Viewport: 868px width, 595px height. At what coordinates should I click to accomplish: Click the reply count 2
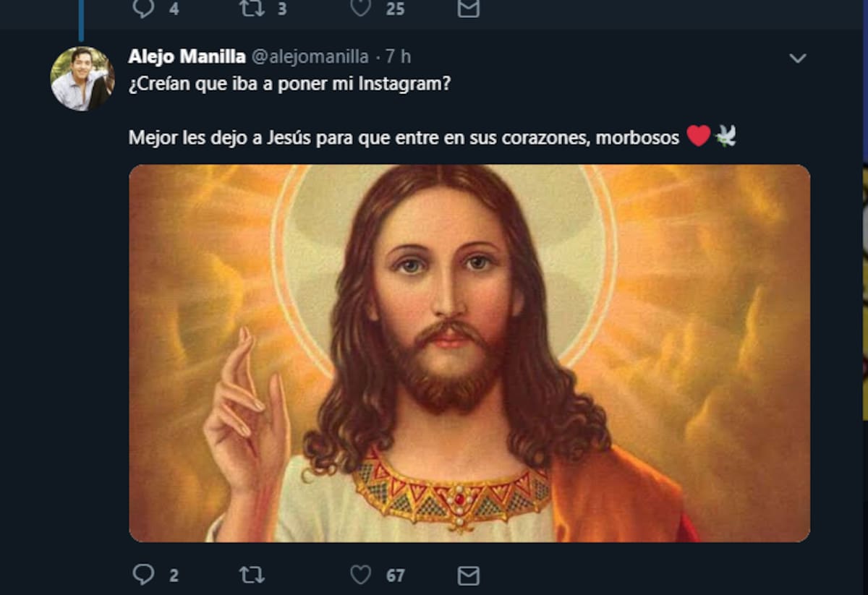[x=174, y=575]
